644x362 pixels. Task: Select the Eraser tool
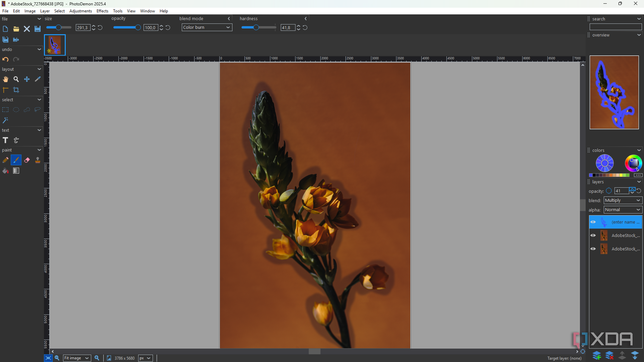pos(27,160)
